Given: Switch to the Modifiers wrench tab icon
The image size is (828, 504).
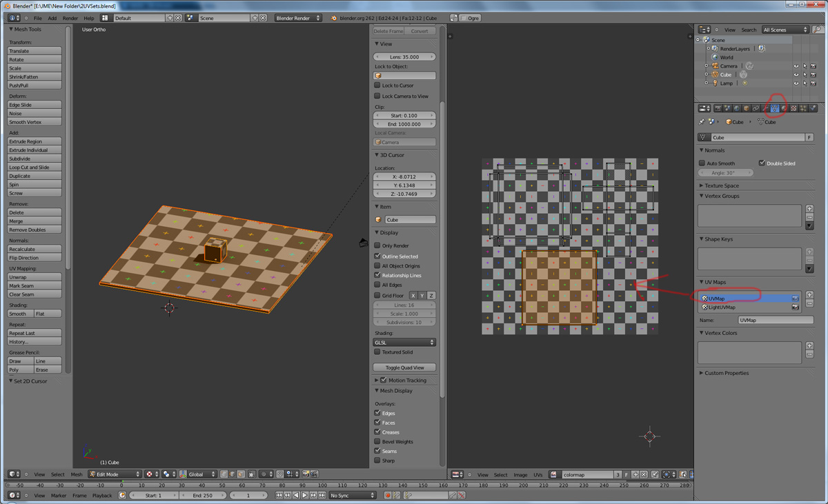Looking at the screenshot, I should click(x=765, y=108).
